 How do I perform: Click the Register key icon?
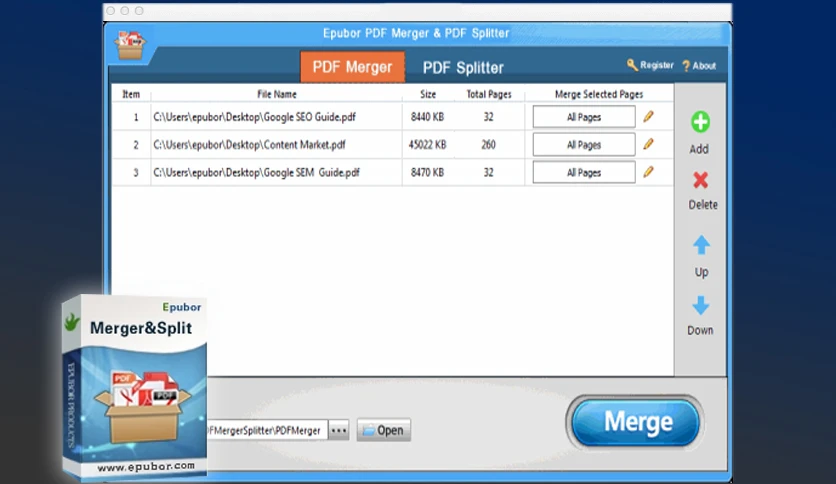(x=632, y=65)
